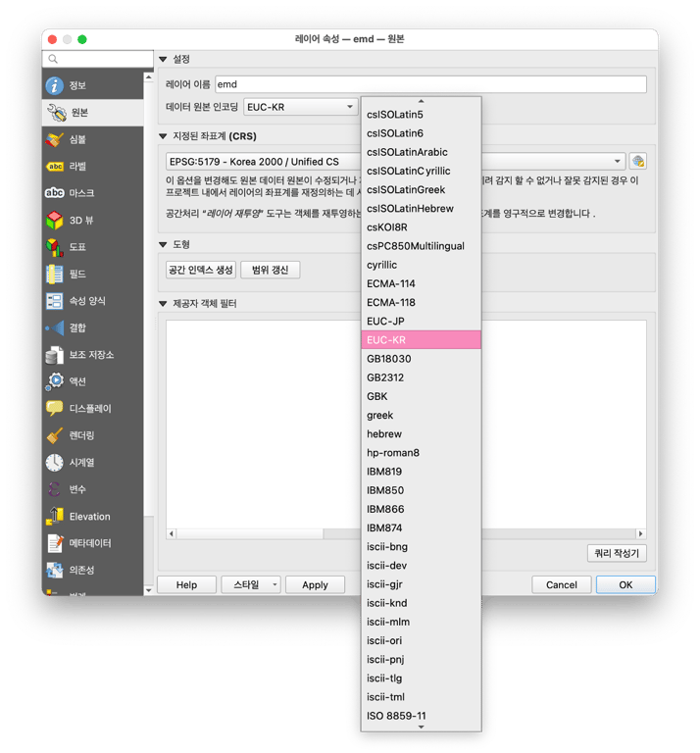The height and width of the screenshot is (753, 700).
Task: Collapse the 제공자 객체 필터 section
Action: coord(163,304)
